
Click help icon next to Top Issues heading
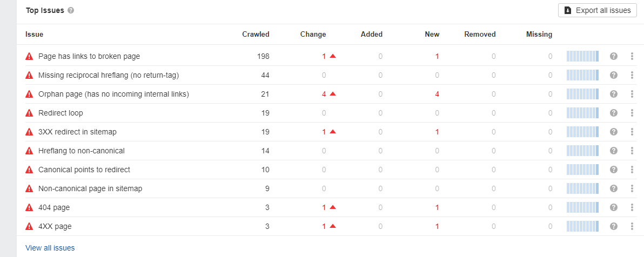point(71,11)
